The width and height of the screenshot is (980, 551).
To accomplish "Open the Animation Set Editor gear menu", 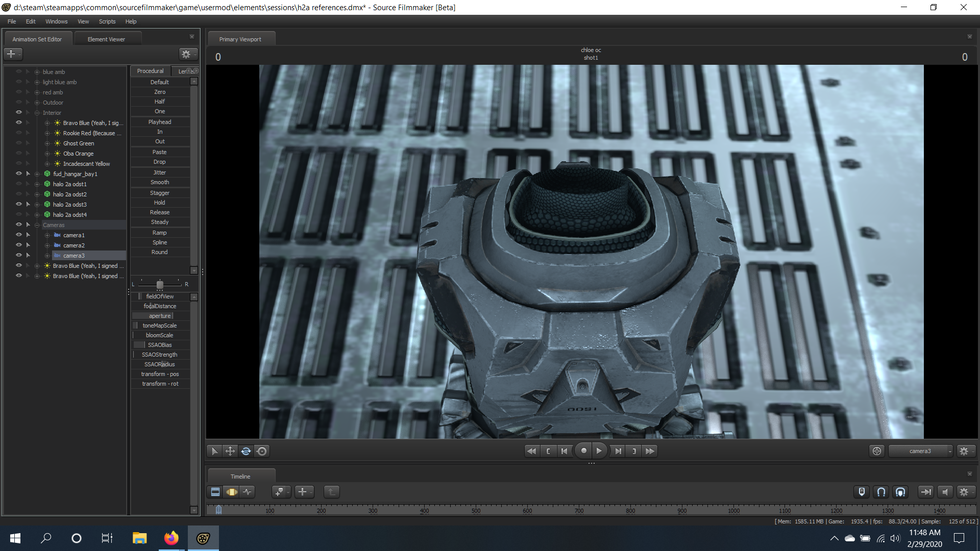I will pos(188,54).
